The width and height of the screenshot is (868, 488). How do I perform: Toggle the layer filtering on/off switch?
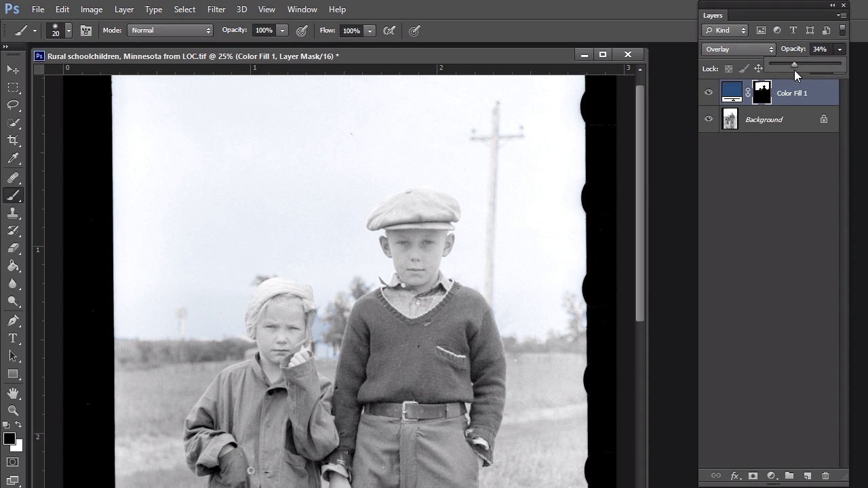(842, 30)
